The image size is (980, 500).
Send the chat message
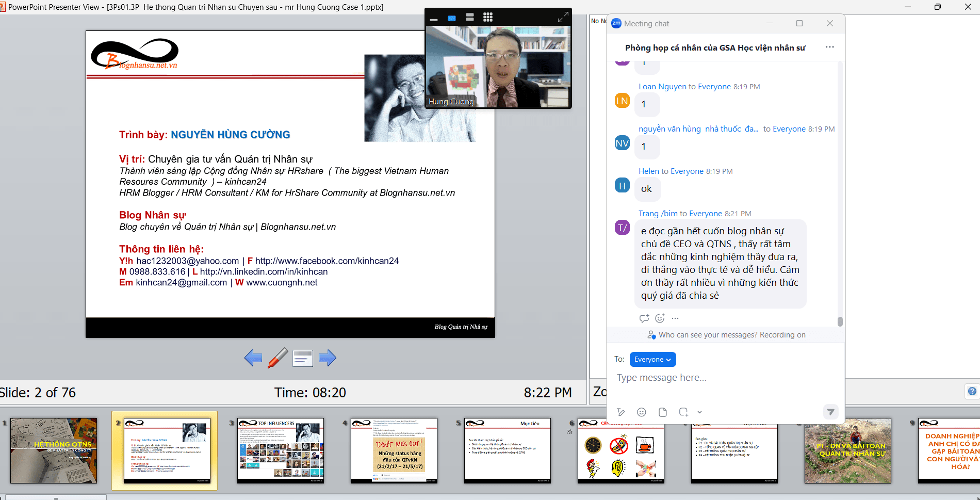pos(830,412)
